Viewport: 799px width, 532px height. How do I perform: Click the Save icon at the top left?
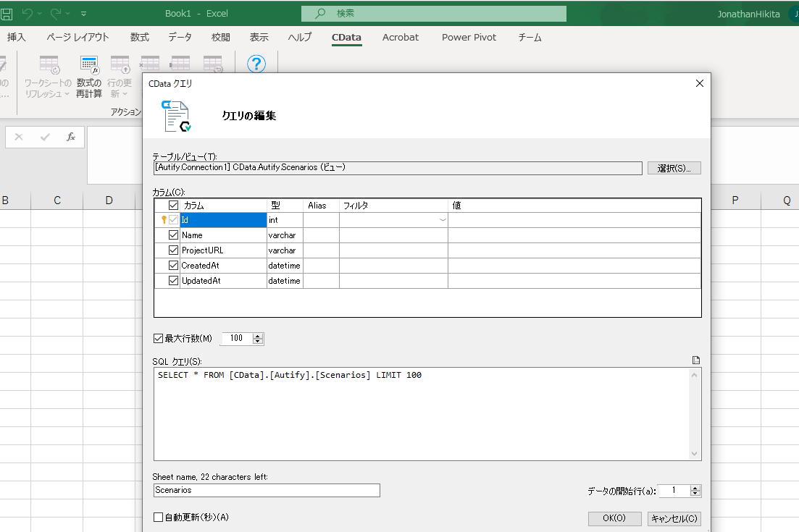[x=7, y=12]
